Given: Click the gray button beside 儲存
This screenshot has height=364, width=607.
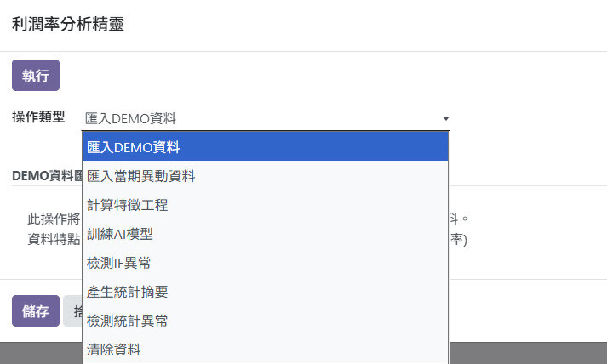Looking at the screenshot, I should tap(72, 311).
